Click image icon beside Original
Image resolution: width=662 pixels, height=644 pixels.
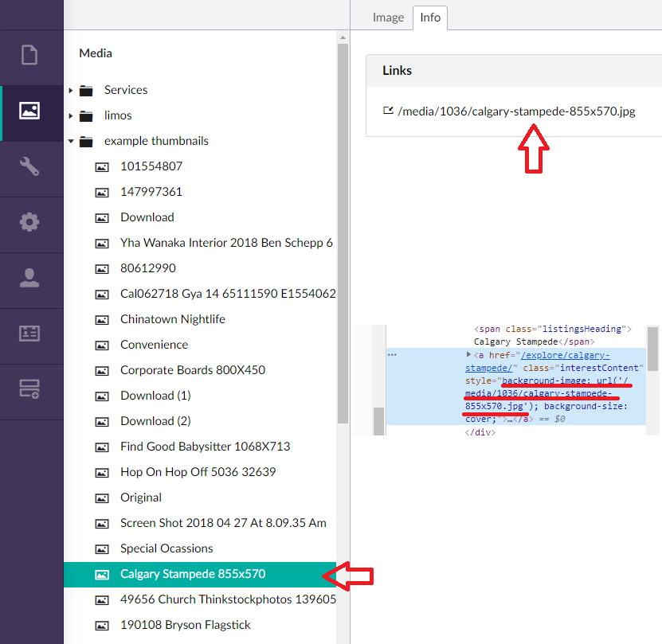click(x=102, y=498)
